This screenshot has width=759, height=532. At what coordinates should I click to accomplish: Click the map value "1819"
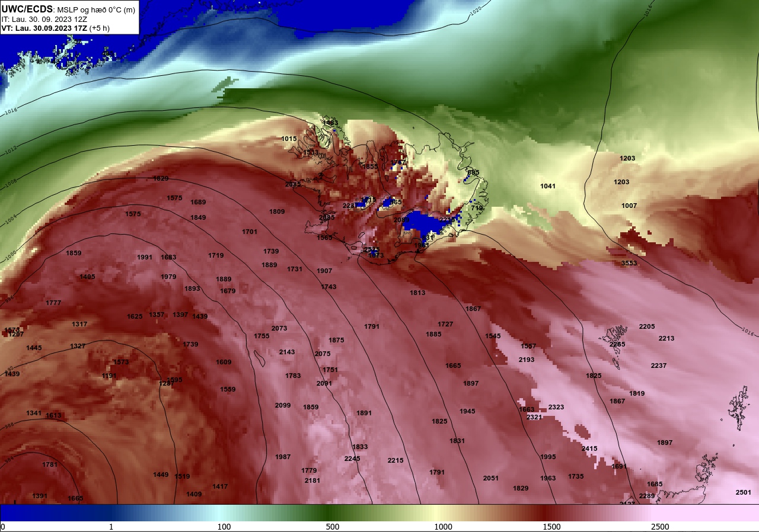coord(637,393)
